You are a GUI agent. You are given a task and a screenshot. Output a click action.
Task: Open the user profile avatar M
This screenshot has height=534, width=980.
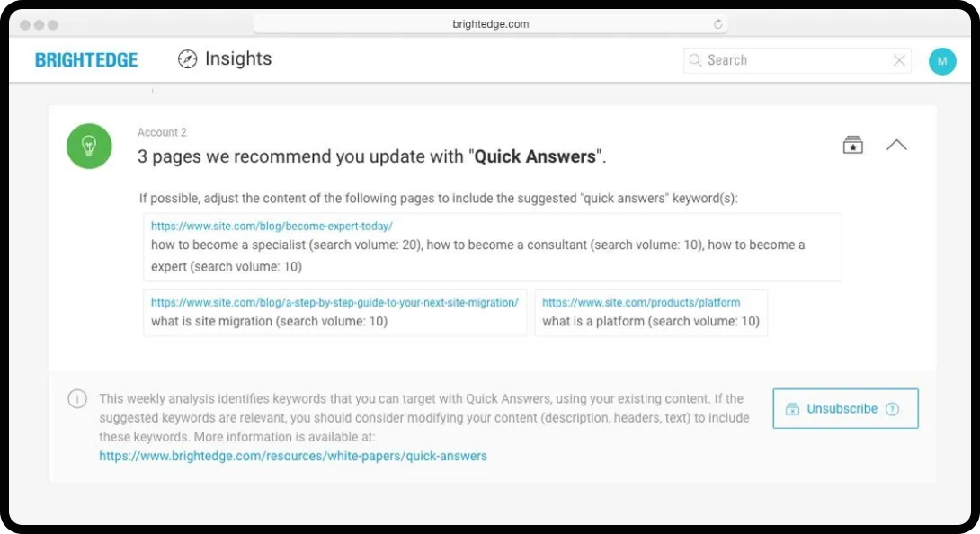click(x=941, y=60)
